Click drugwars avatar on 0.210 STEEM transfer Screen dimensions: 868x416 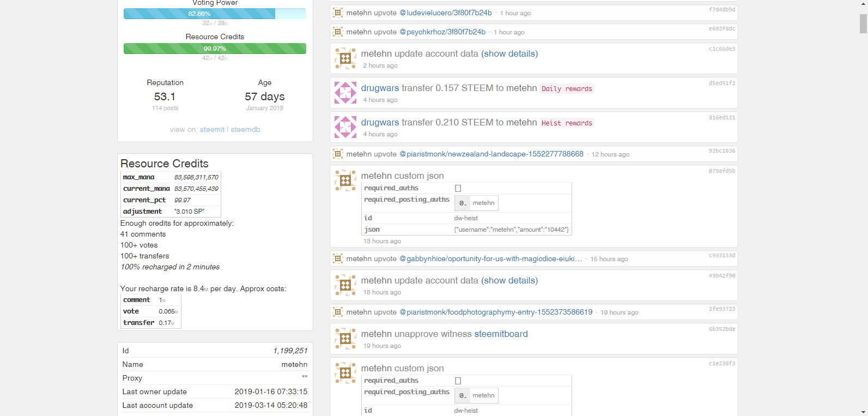pyautogui.click(x=345, y=127)
